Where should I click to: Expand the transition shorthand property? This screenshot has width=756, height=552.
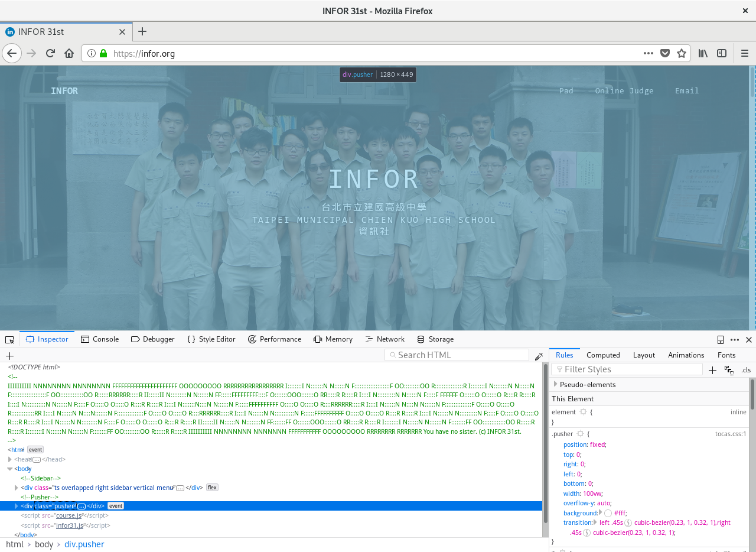pos(595,522)
